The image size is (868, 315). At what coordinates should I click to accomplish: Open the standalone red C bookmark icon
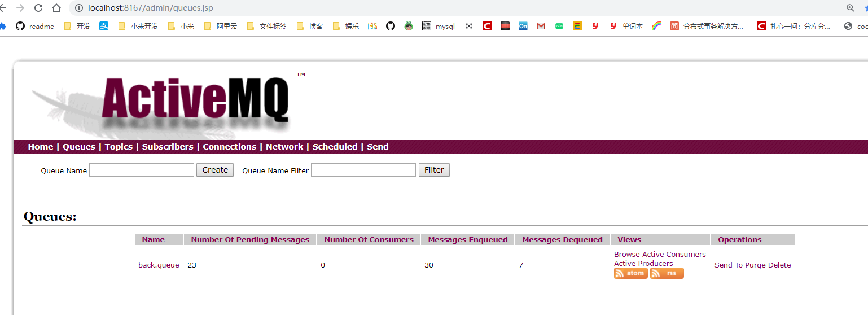point(487,26)
